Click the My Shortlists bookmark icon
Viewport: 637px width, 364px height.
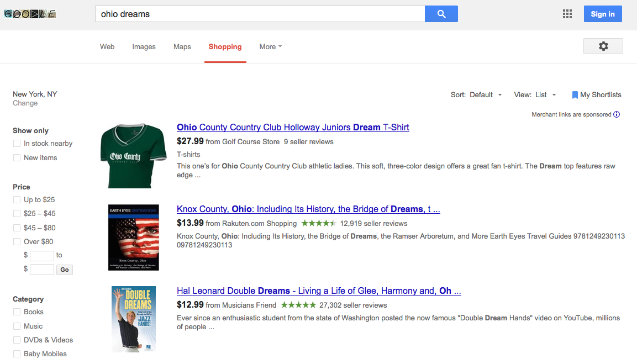(x=575, y=95)
